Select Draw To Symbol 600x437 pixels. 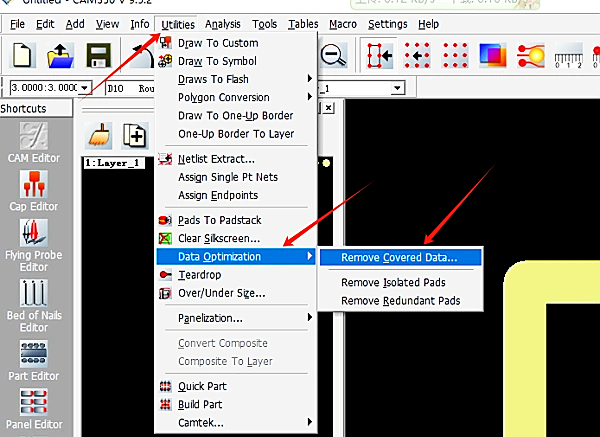pyautogui.click(x=236, y=61)
